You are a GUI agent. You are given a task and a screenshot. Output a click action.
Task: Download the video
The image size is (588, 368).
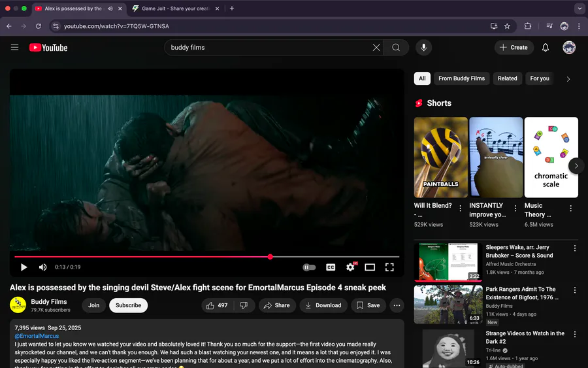coord(323,305)
